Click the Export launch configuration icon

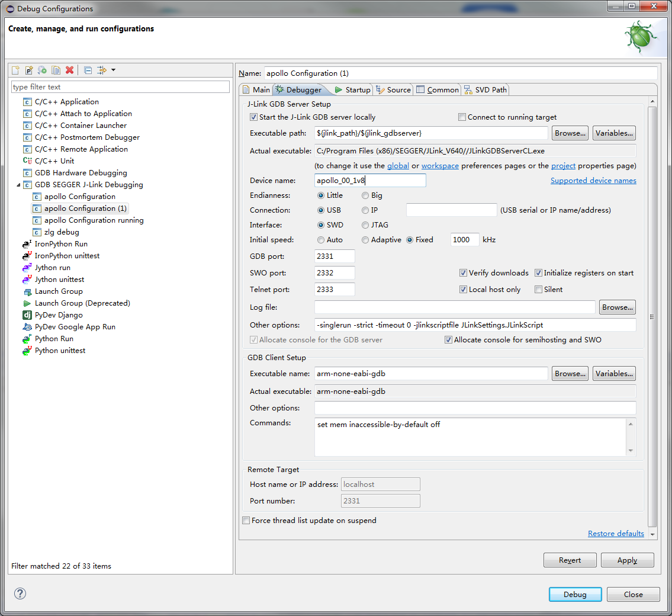tap(43, 70)
